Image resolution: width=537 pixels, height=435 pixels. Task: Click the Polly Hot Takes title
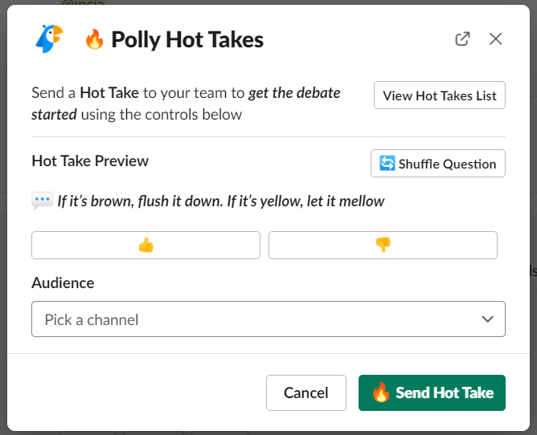[x=187, y=40]
